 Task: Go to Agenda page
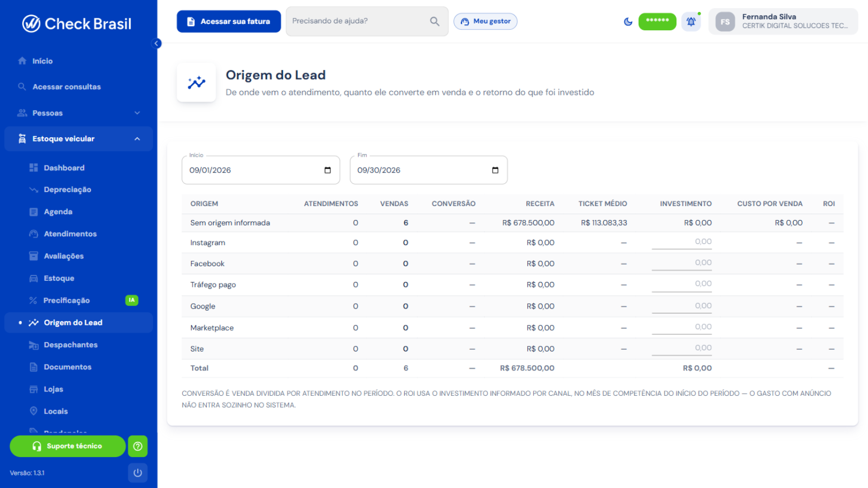pyautogui.click(x=79, y=212)
